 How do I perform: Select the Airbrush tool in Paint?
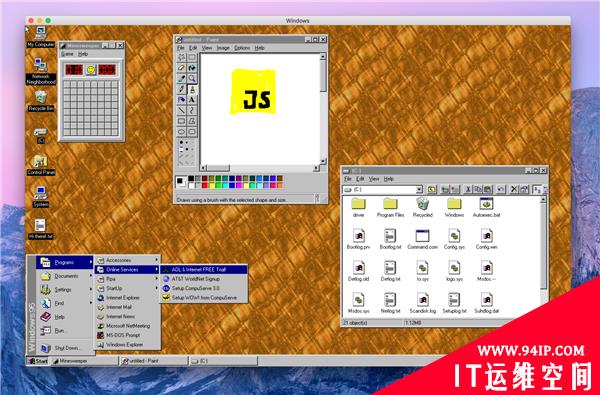pos(181,100)
